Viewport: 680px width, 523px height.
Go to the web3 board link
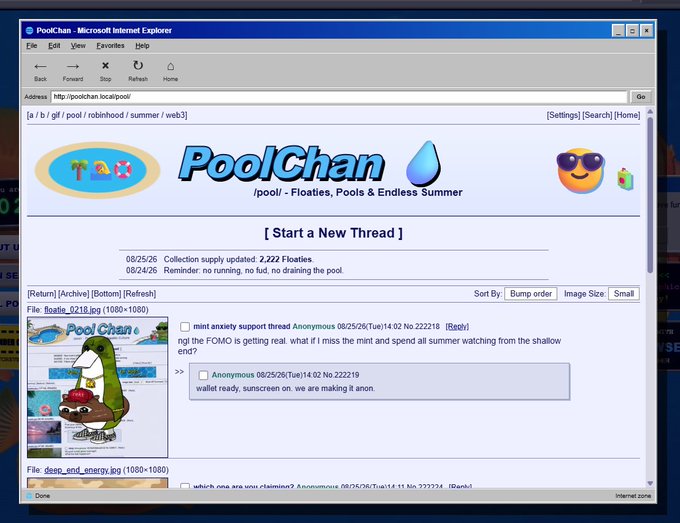[175, 115]
